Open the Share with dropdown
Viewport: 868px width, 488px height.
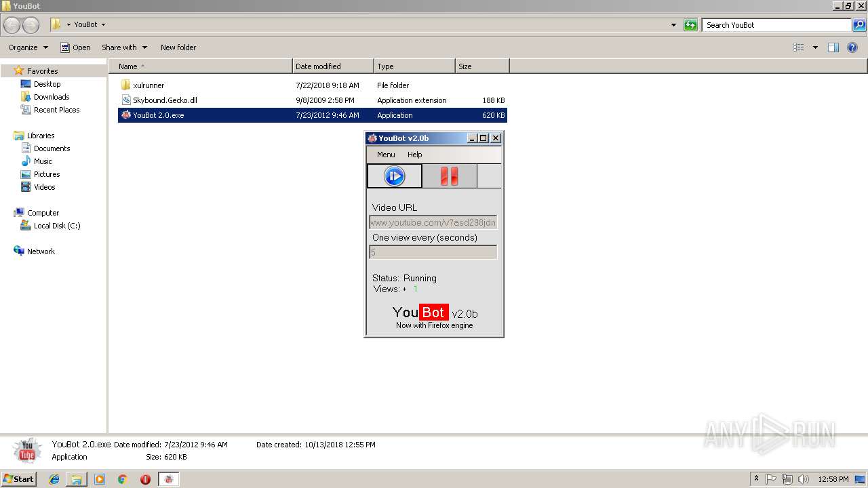coord(124,47)
